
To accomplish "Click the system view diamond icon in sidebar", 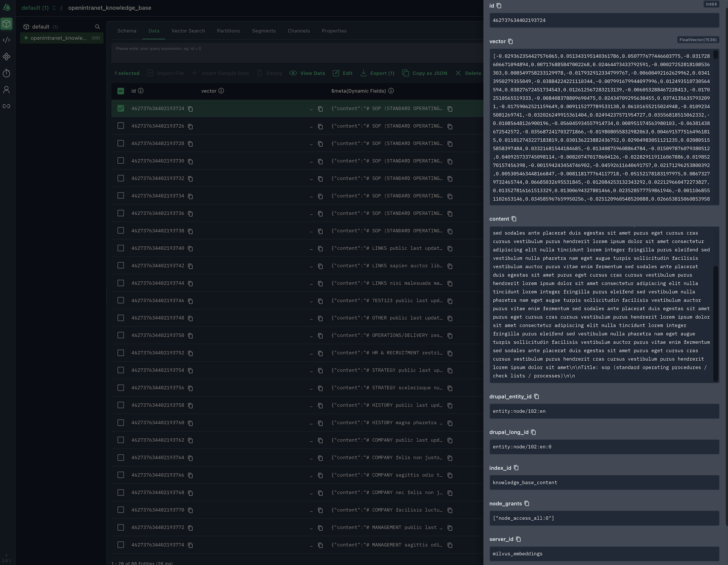I will [6, 57].
